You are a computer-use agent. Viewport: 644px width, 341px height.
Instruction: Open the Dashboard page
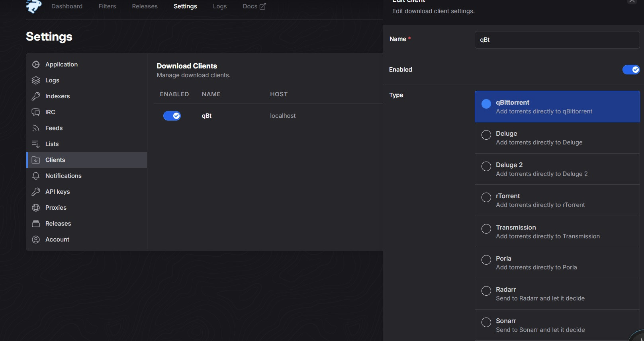(67, 6)
